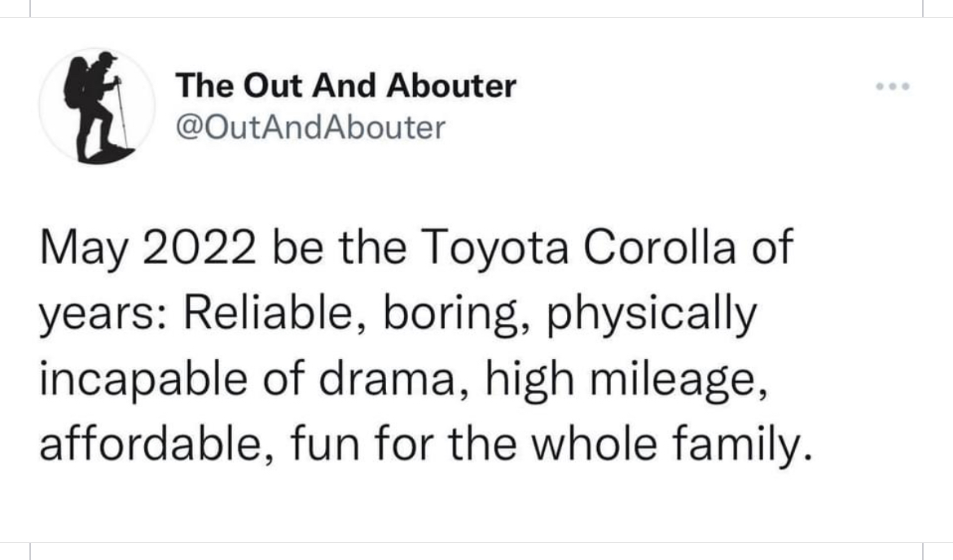Click the @OutAndAbouter handle
This screenshot has width=953, height=560.
pyautogui.click(x=310, y=126)
